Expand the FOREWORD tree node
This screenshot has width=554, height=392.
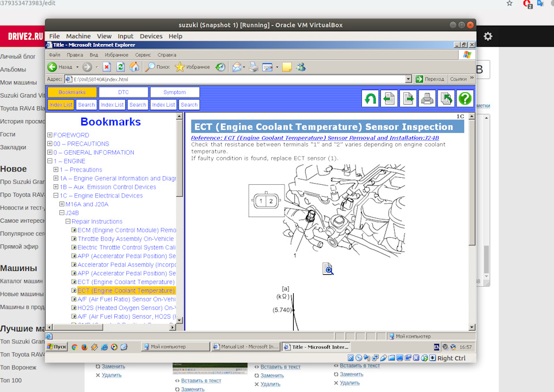click(50, 135)
